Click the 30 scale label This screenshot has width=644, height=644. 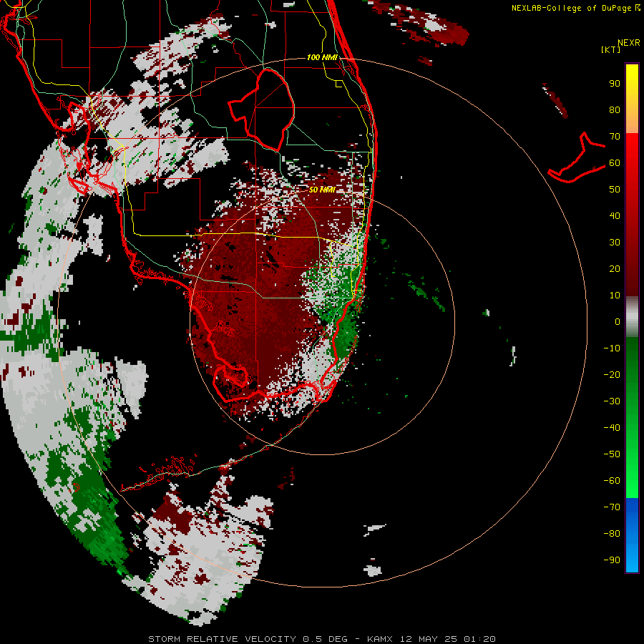(615, 243)
